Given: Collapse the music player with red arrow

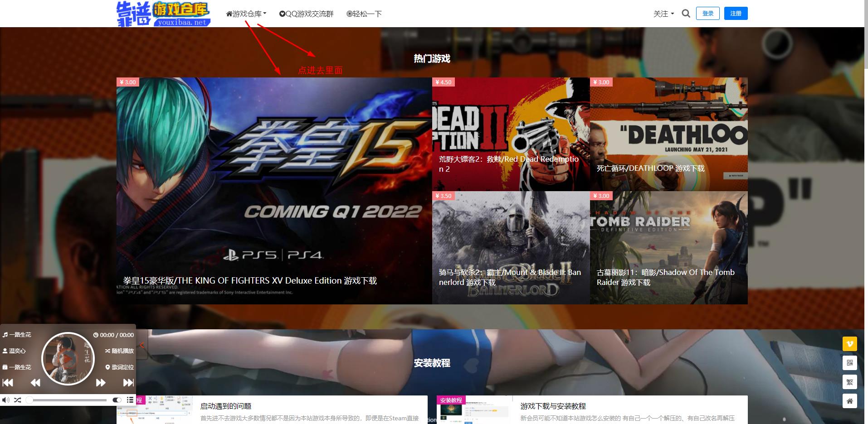Looking at the screenshot, I should (x=142, y=345).
